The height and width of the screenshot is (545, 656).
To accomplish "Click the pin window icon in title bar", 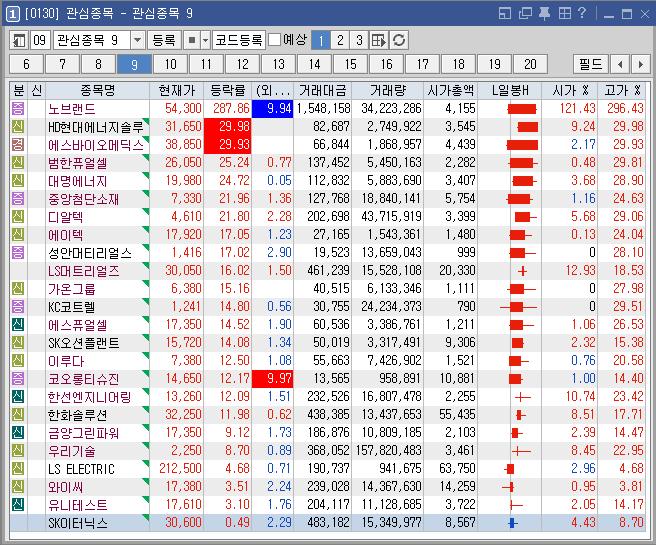I will [x=544, y=14].
